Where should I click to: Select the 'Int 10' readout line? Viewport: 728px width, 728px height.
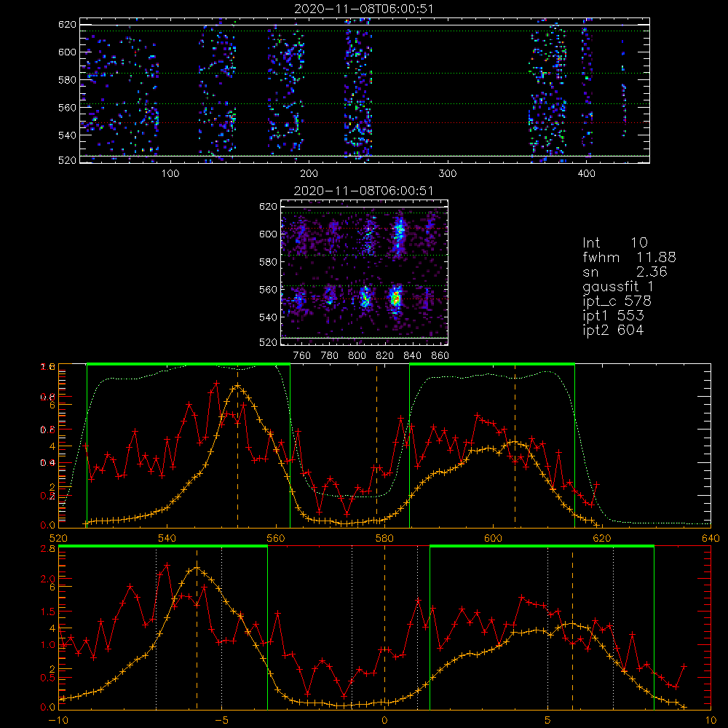coord(614,242)
